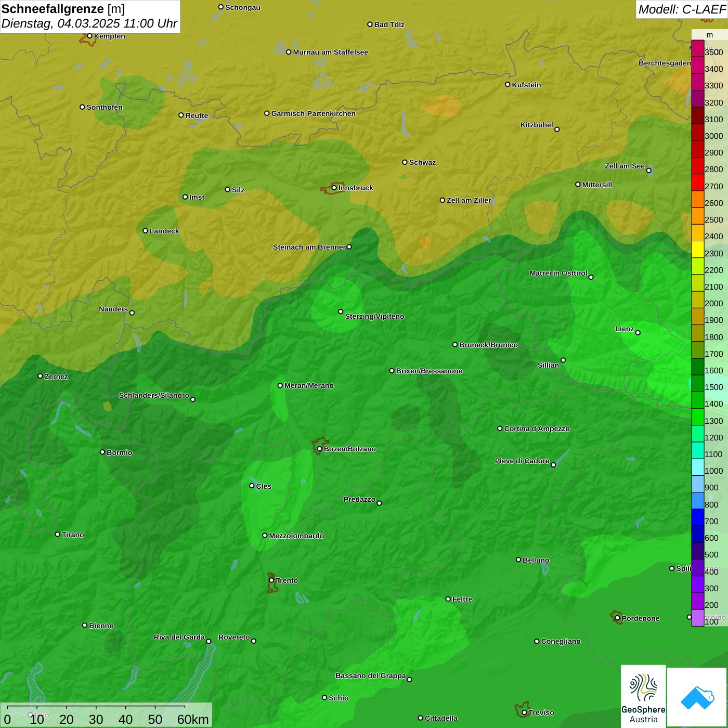The image size is (728, 728).
Task: Select the Bozen/Bolzano city marker
Action: pos(319,449)
